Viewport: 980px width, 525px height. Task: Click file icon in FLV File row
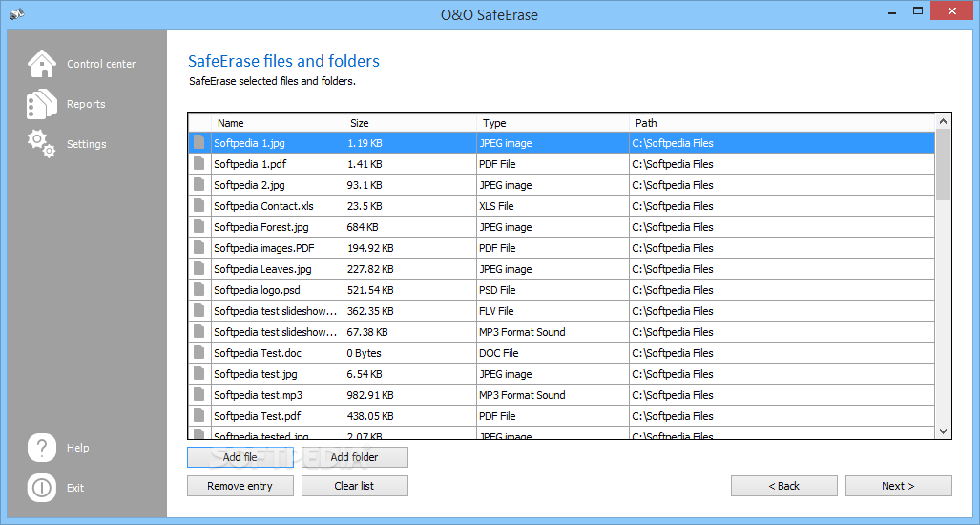coord(198,310)
